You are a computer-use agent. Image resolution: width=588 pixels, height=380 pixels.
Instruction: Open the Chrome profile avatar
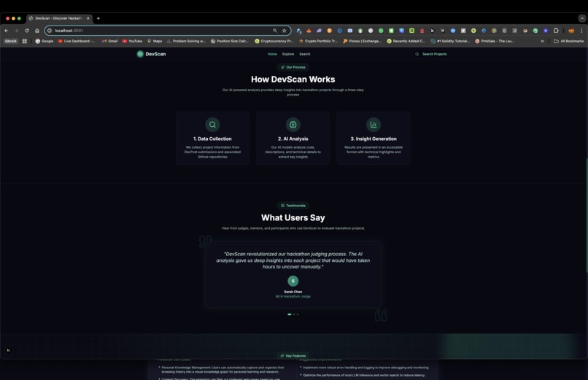[571, 31]
